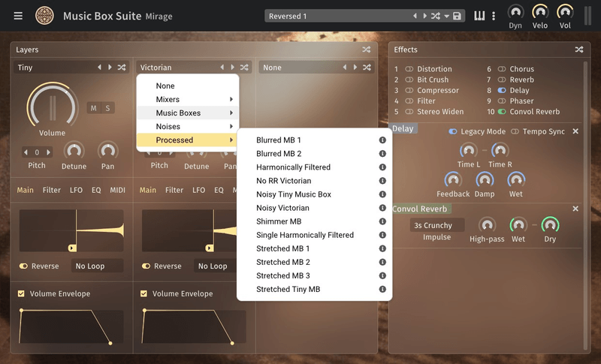Select next sample for Tiny layer

110,68
